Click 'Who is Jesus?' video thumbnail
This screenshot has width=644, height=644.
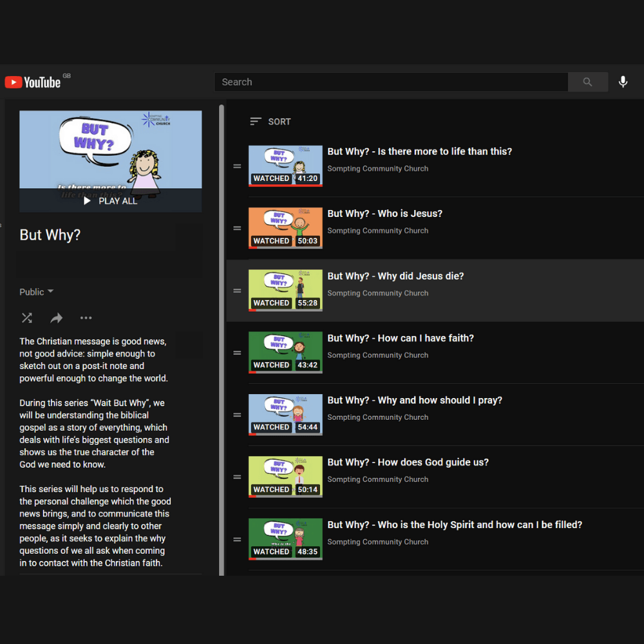coord(285,228)
